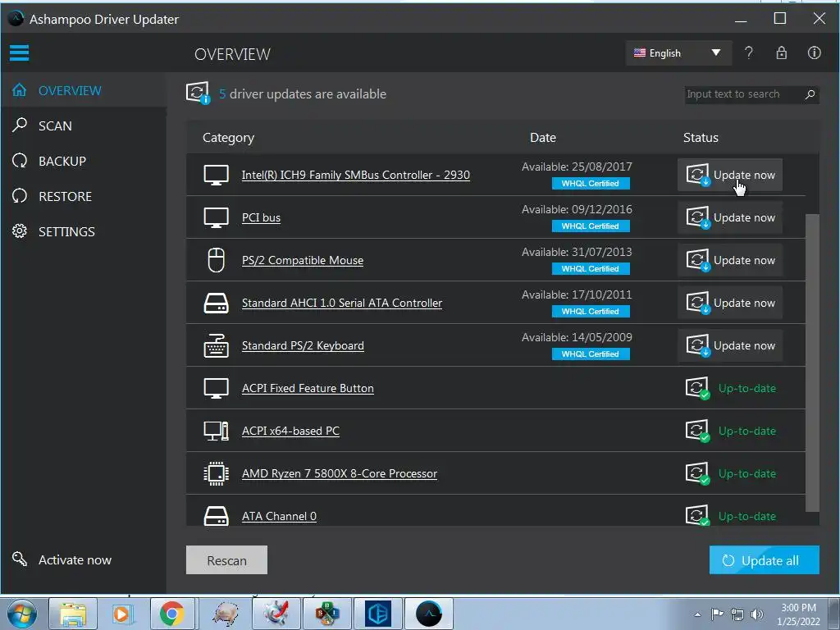The image size is (840, 630).
Task: Click the search text input field
Action: tap(745, 94)
